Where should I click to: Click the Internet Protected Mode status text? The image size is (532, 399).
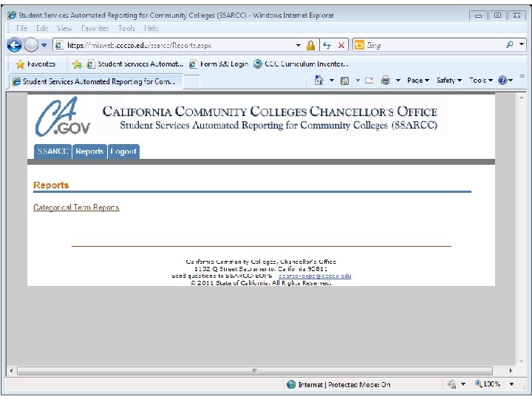coord(344,385)
